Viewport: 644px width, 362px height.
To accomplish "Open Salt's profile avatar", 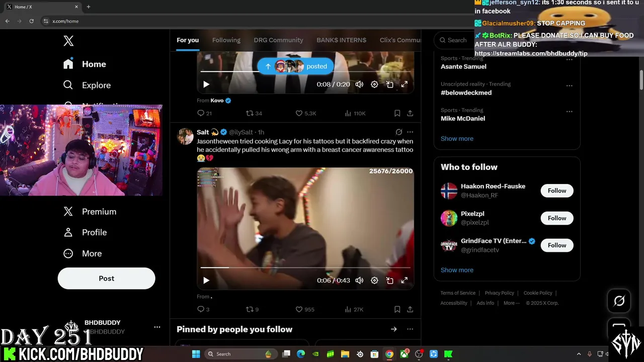I will coord(186,136).
